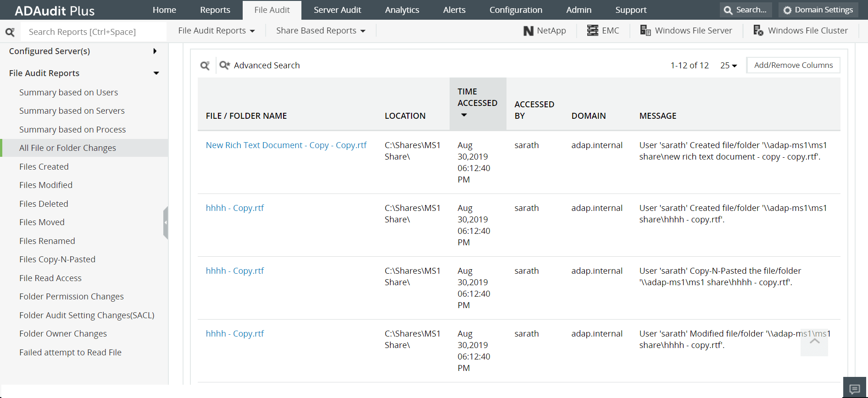
Task: Expand Configured Server(s) section
Action: (x=155, y=51)
